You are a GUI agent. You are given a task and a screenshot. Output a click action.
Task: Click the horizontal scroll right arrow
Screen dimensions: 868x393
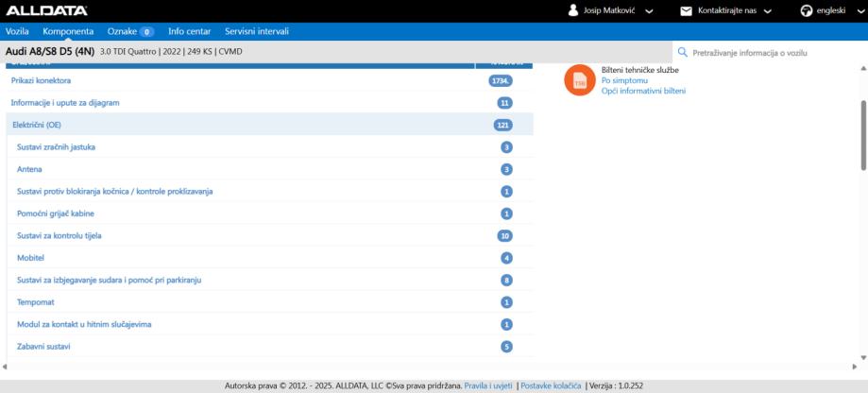855,367
